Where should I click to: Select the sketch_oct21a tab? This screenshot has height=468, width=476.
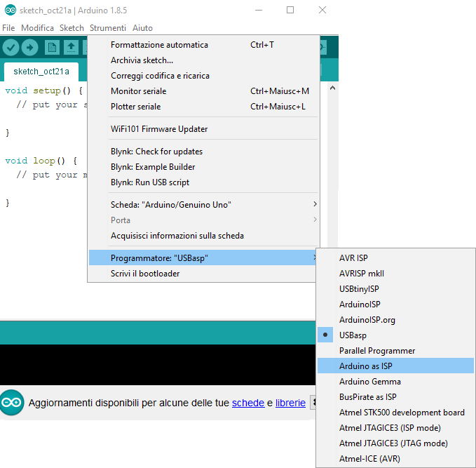tap(41, 72)
